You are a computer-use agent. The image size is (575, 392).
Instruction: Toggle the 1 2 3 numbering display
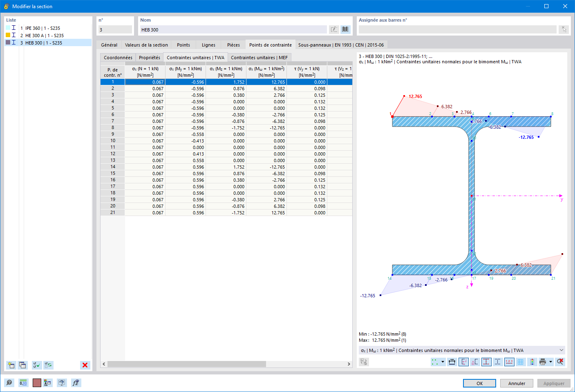coord(509,362)
